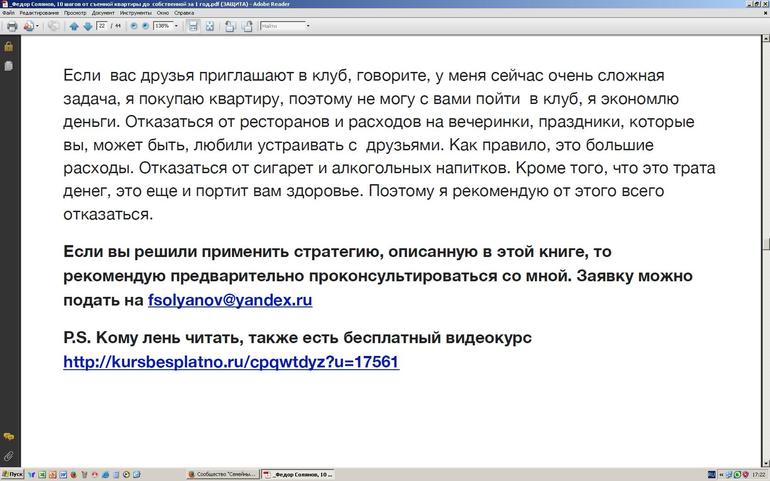This screenshot has width=770, height=481.
Task: Open the Файл menu
Action: click(x=8, y=13)
